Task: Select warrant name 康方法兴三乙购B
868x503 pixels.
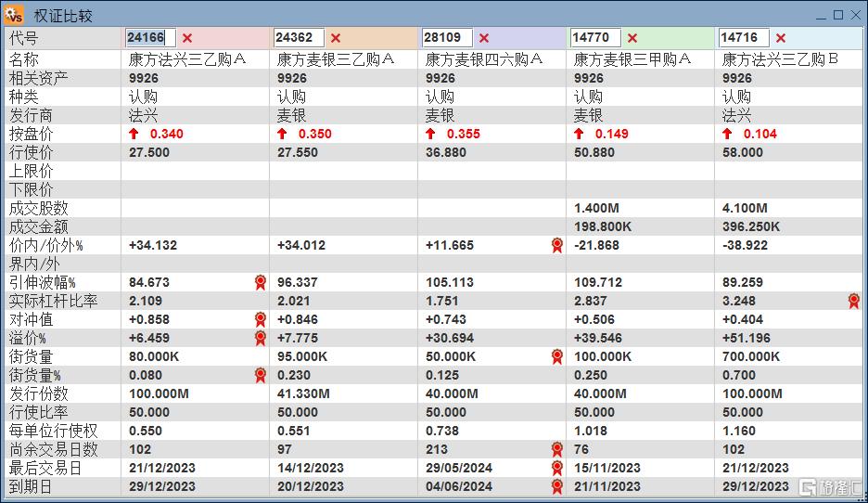Action: click(x=780, y=59)
